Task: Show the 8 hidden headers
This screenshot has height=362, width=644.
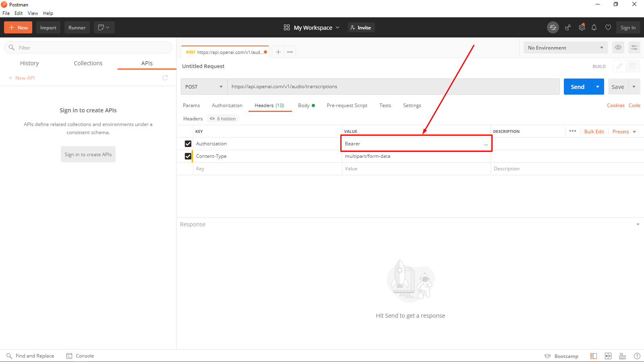Action: point(223,119)
